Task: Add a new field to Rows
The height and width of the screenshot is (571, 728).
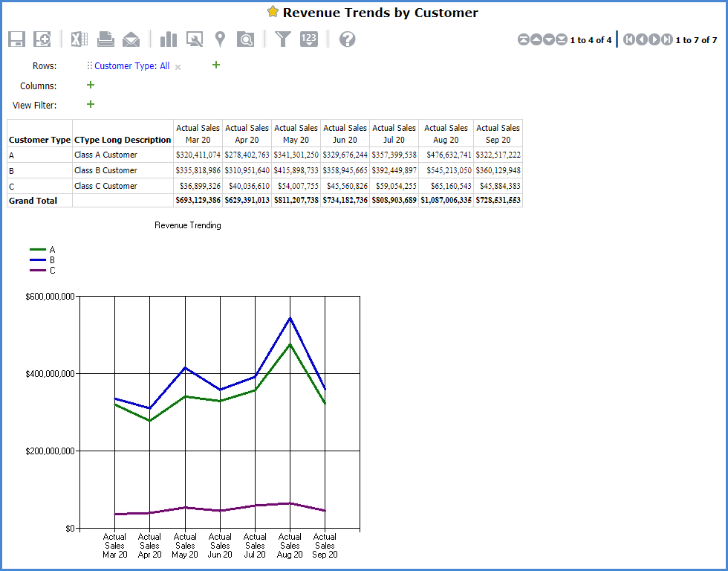Action: click(x=216, y=65)
